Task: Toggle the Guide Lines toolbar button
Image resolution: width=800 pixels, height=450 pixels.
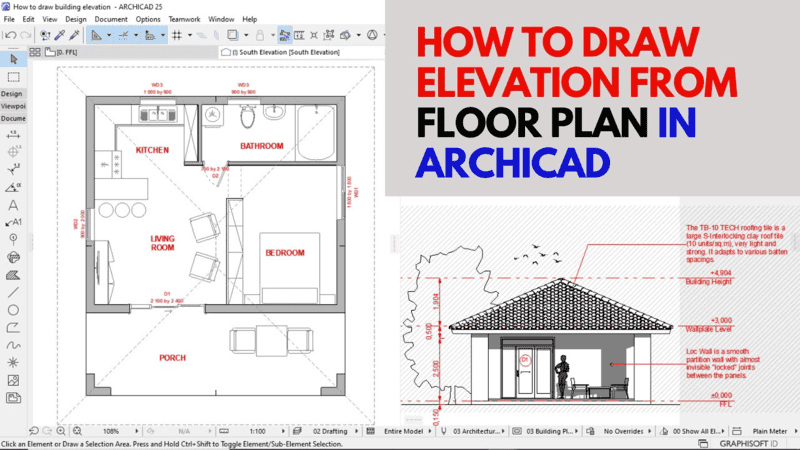Action: pos(123,35)
